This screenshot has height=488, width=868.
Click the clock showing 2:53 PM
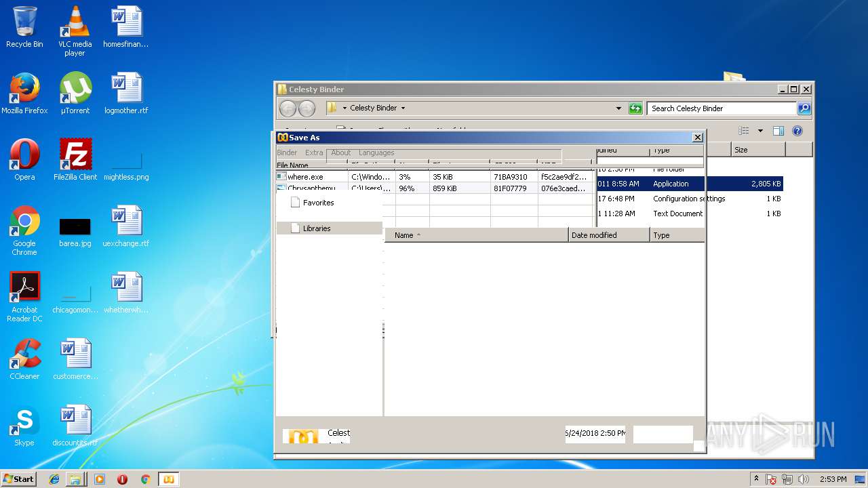(833, 479)
